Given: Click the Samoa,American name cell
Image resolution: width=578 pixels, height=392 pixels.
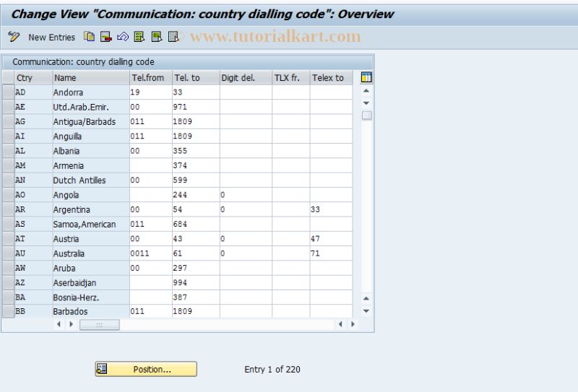Looking at the screenshot, I should point(91,224).
